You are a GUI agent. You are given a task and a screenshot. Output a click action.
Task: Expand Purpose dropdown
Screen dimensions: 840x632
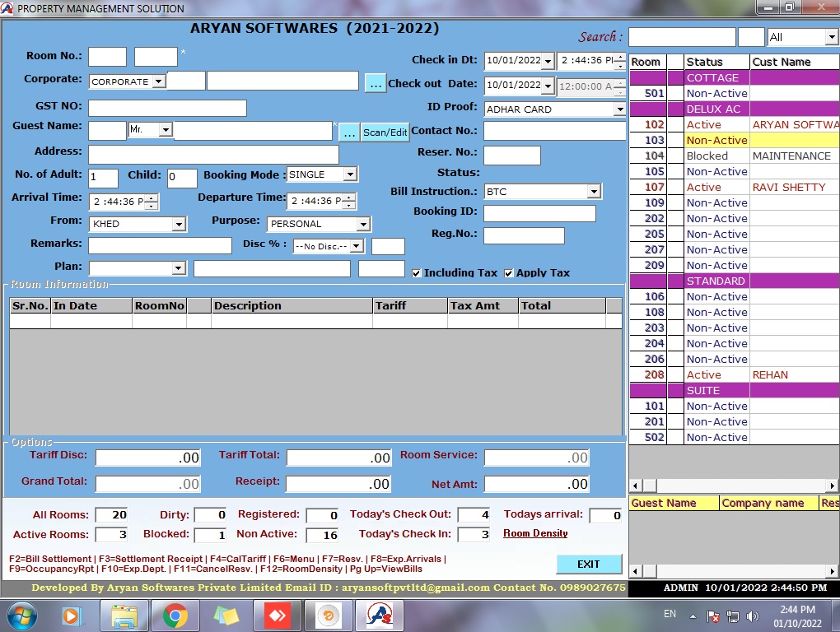(x=363, y=224)
